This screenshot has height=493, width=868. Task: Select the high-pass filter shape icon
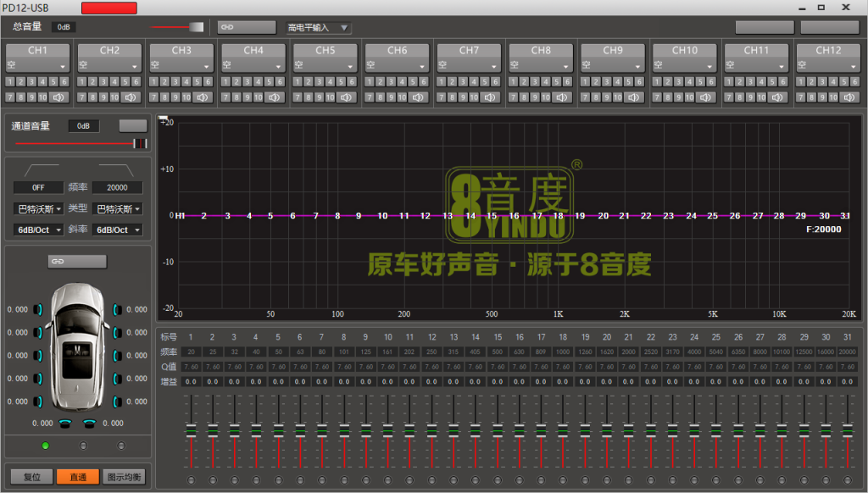[x=42, y=170]
